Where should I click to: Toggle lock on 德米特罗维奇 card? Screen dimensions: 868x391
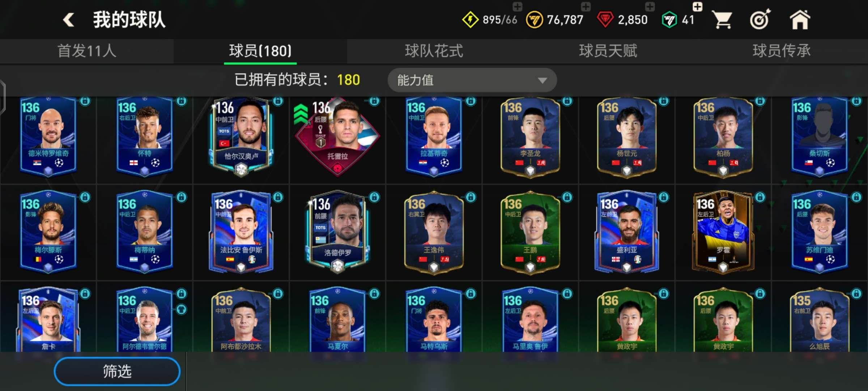[x=85, y=101]
